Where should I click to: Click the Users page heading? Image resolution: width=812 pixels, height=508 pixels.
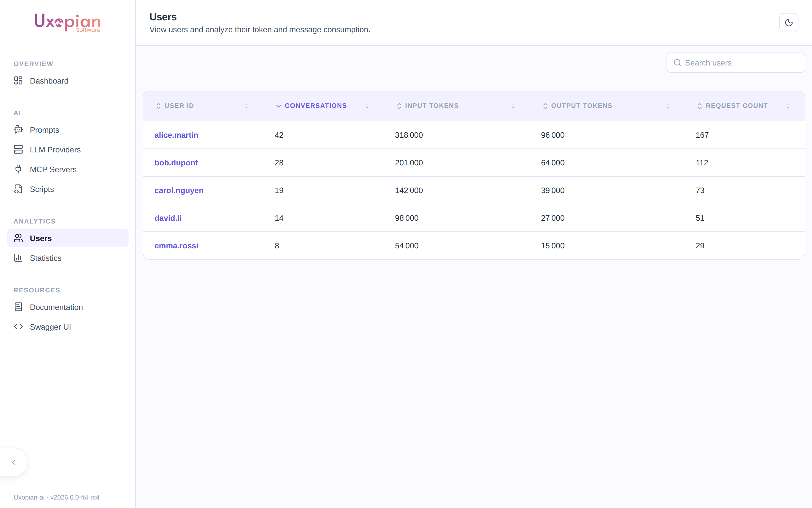point(163,17)
